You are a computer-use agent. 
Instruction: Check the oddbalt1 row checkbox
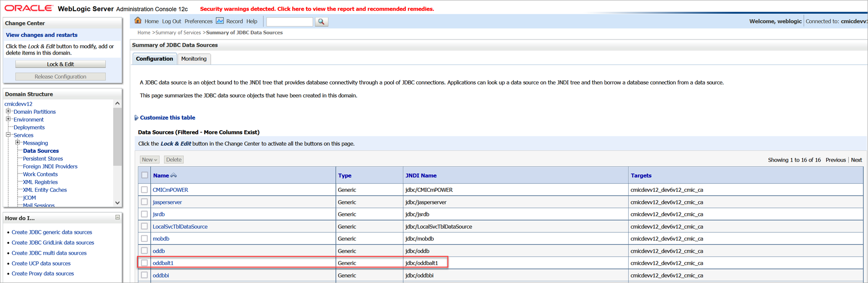[144, 263]
